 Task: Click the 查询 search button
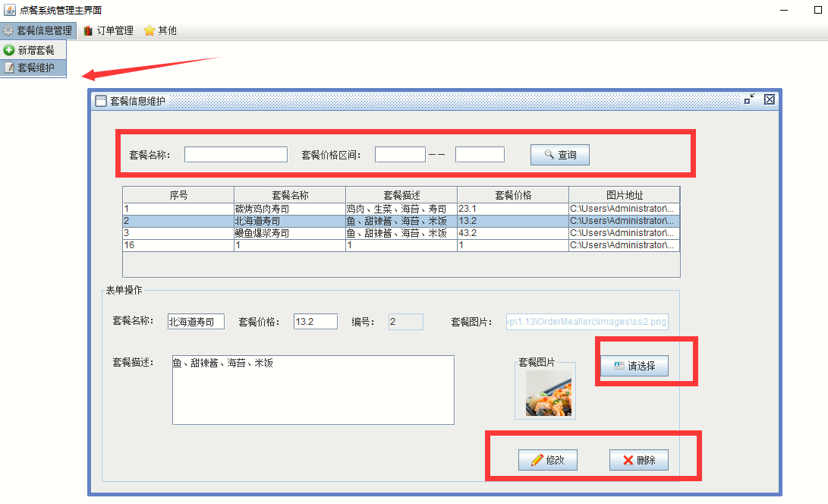click(x=560, y=155)
